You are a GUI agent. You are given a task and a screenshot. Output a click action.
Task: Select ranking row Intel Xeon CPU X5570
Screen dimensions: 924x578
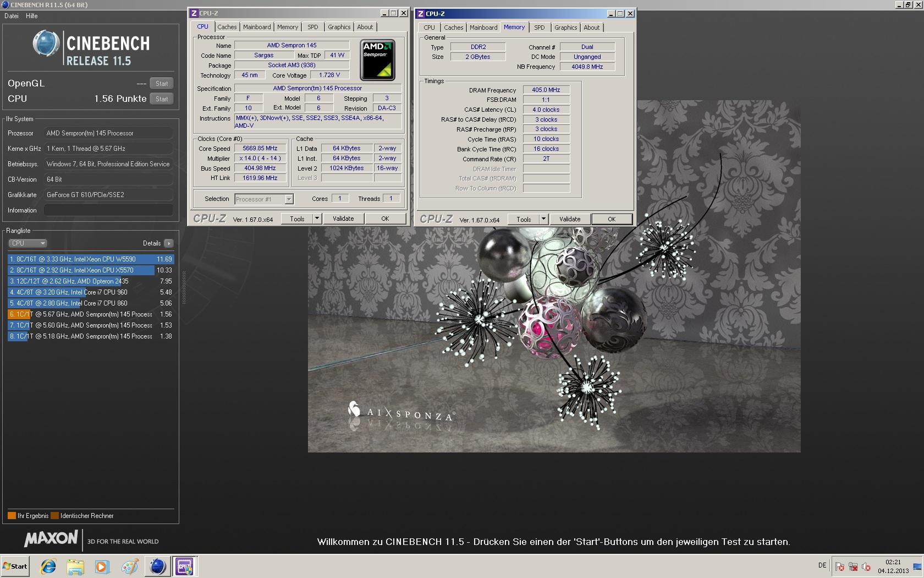tap(91, 270)
